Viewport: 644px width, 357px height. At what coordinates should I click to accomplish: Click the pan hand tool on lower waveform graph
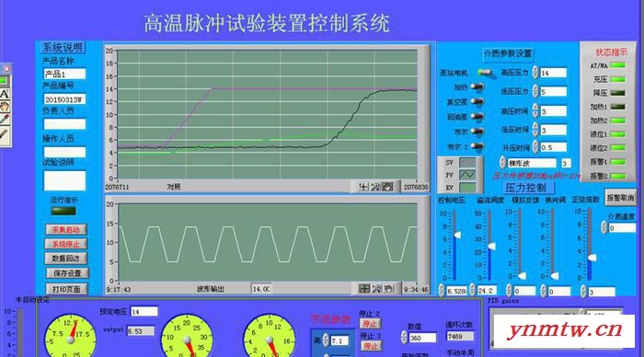pos(388,289)
